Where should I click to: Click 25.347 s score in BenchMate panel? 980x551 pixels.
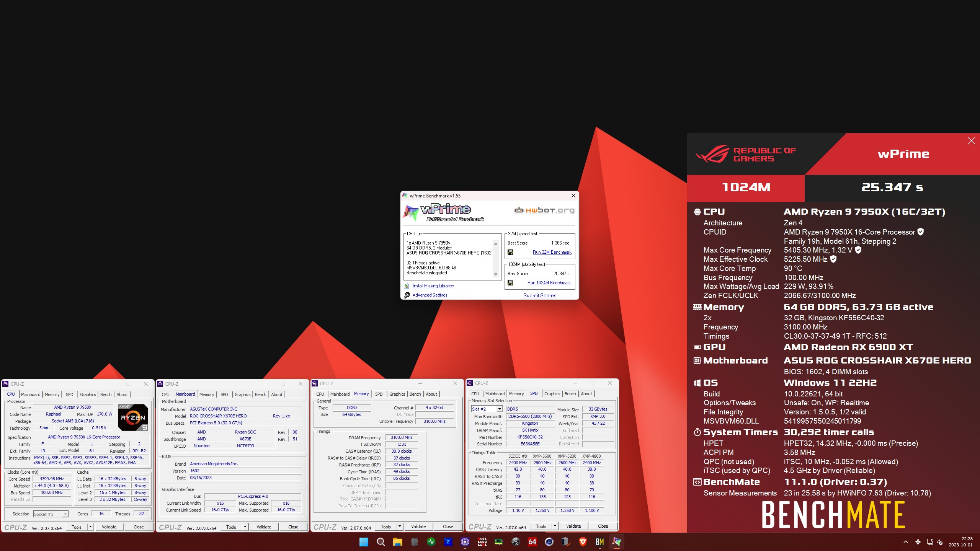[892, 187]
